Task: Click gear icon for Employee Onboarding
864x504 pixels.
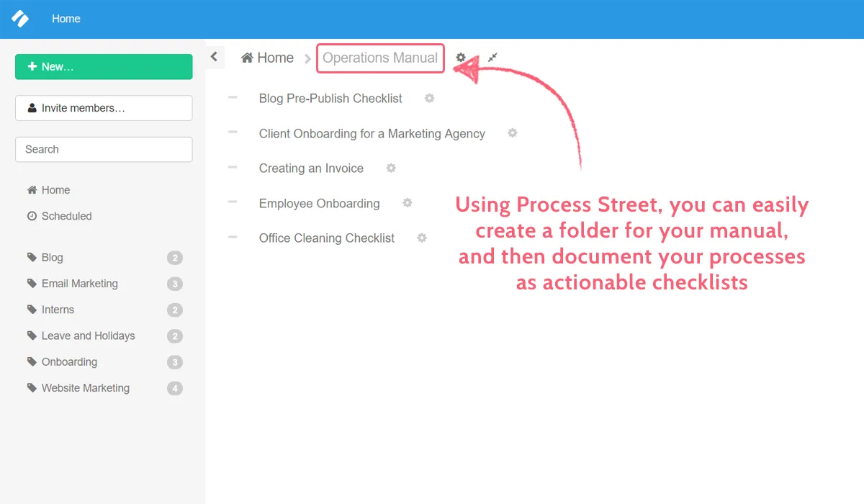Action: tap(407, 203)
